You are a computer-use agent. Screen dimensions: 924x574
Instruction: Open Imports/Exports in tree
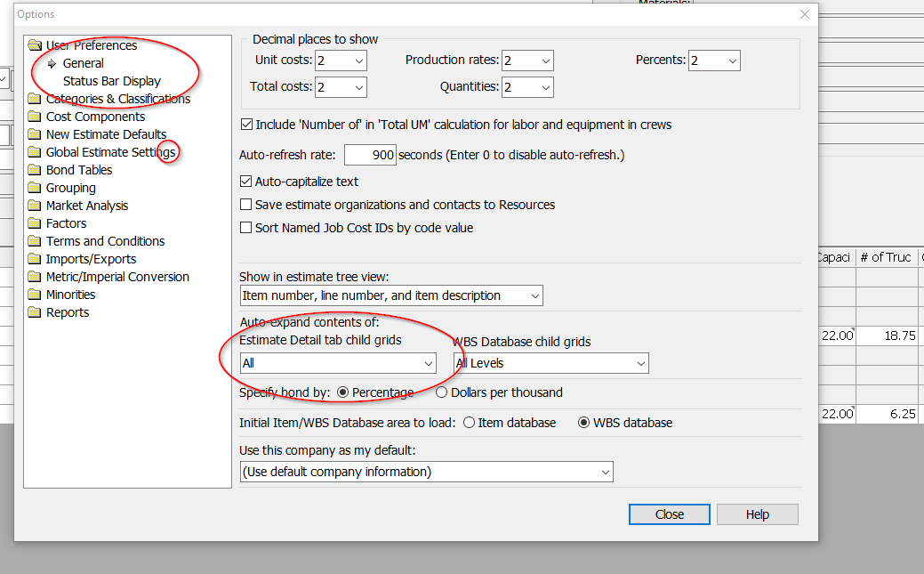click(x=91, y=259)
